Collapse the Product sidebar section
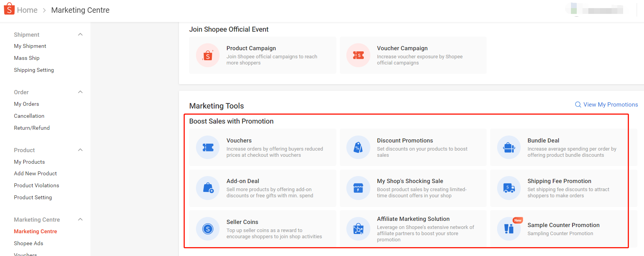This screenshot has height=256, width=644. tap(80, 150)
